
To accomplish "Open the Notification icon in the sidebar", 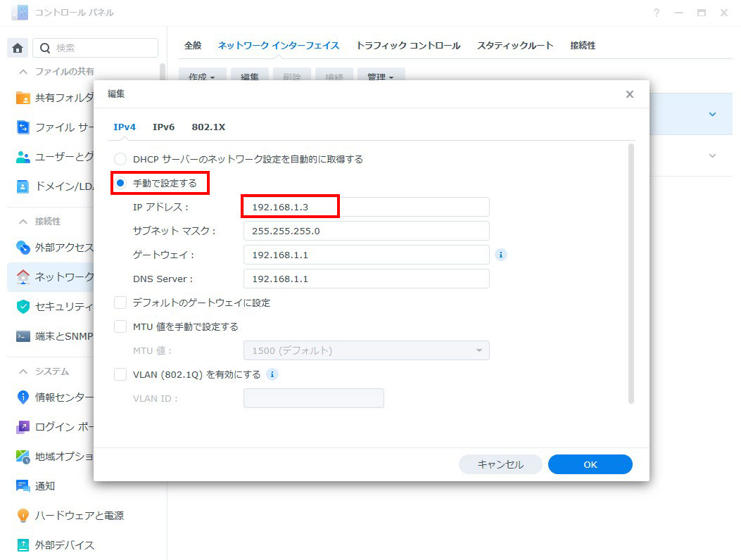I will click(23, 486).
